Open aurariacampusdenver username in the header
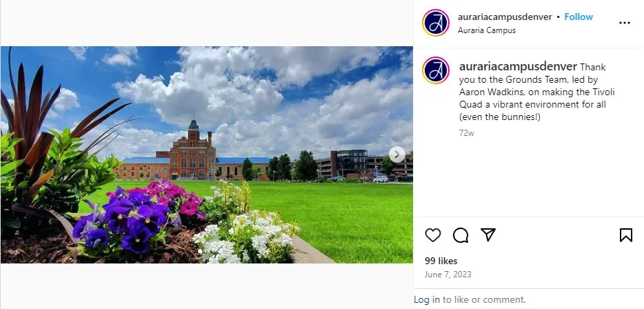The height and width of the screenshot is (309, 644). click(x=505, y=17)
